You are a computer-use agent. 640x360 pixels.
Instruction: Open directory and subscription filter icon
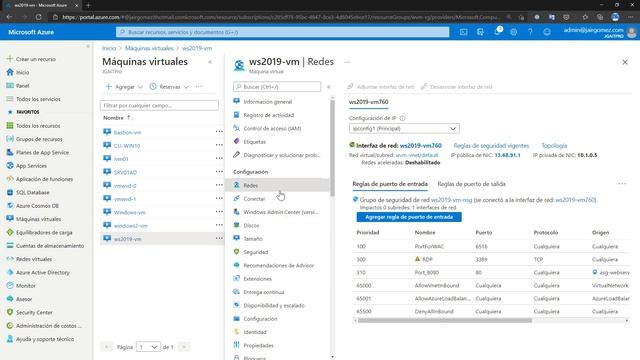coord(480,32)
